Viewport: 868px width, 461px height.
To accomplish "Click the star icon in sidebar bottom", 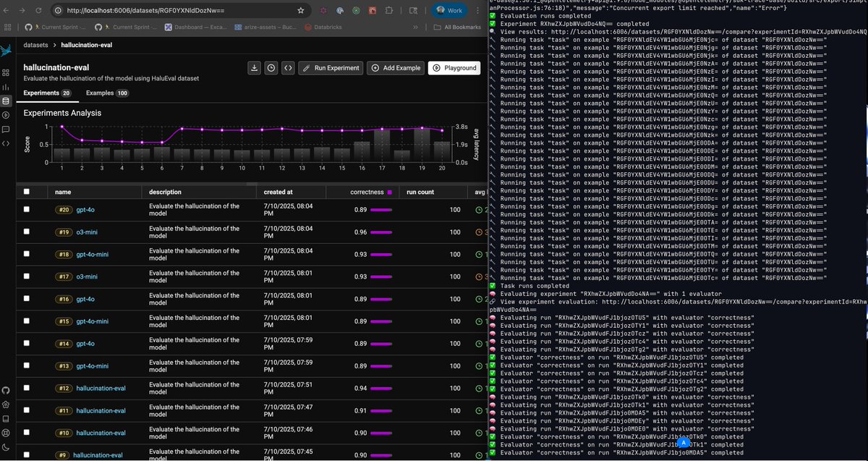I will pos(6,405).
